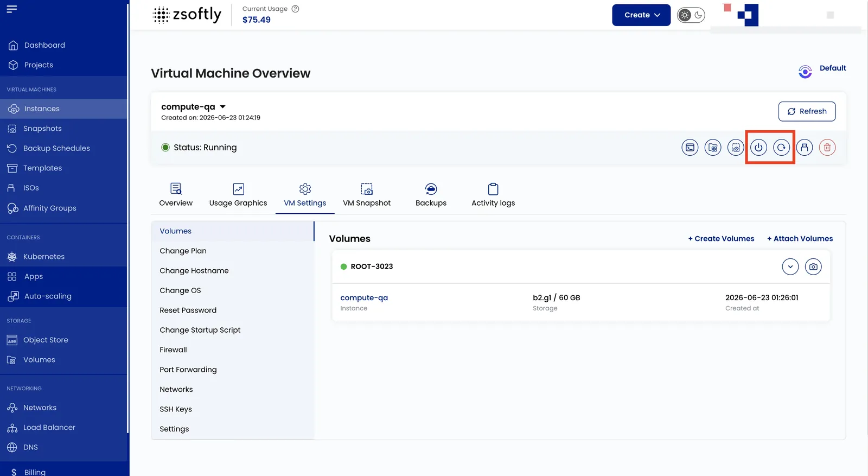868x476 pixels.
Task: Click the Attach Volumes link
Action: (x=800, y=238)
